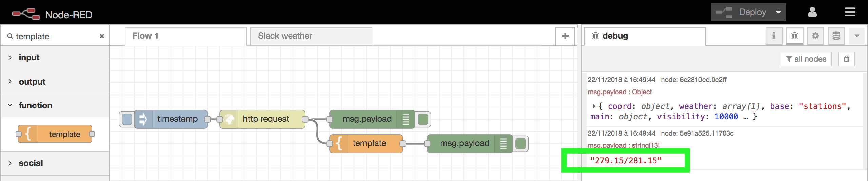The height and width of the screenshot is (181, 868).
Task: Toggle the top msg.payload debug node output
Action: coord(423,119)
